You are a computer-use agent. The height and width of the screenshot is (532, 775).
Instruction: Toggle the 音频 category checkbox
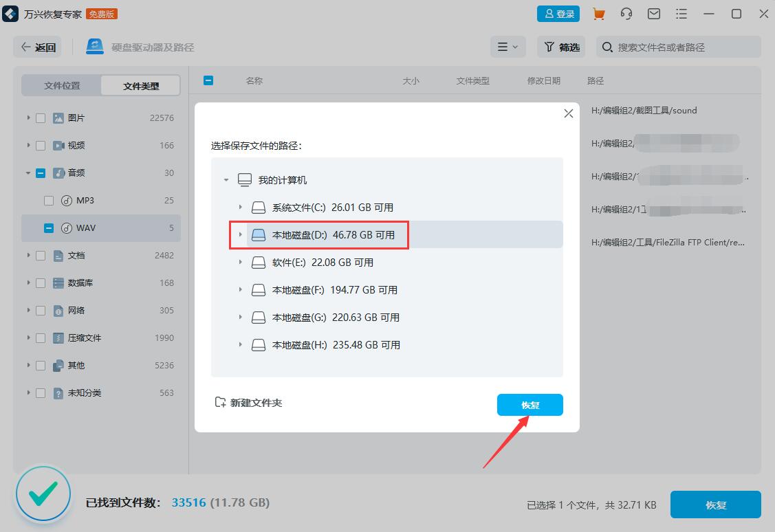tap(41, 173)
